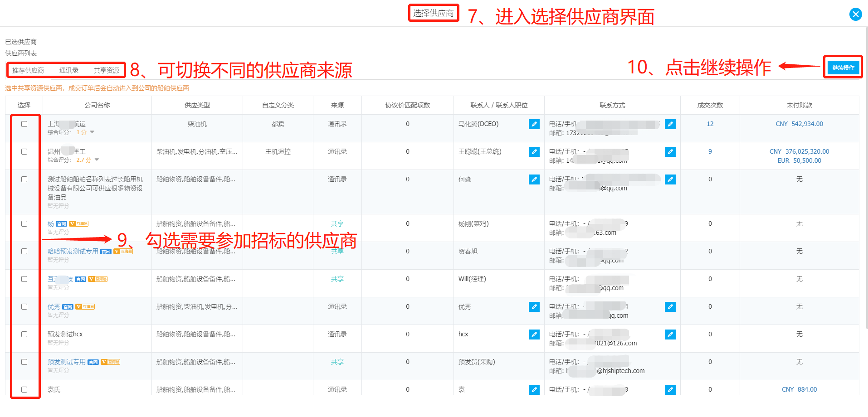Screen dimensions: 868x417
Task: Click the badge next to 杨 supplier
Action: (61, 224)
